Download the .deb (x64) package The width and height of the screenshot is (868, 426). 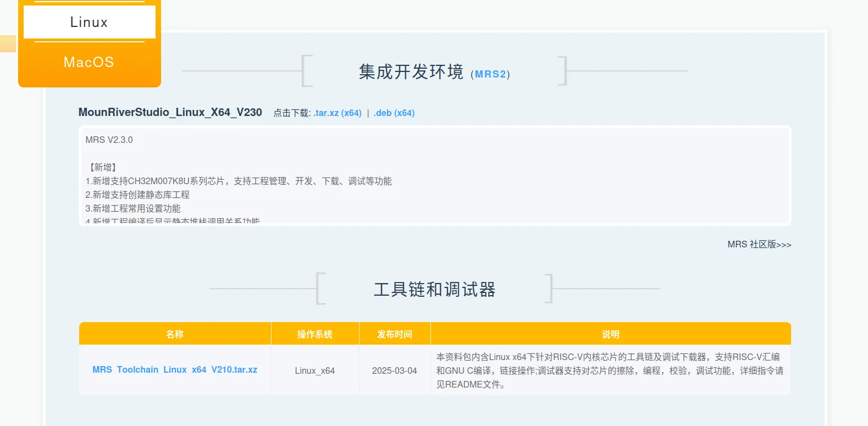click(394, 113)
